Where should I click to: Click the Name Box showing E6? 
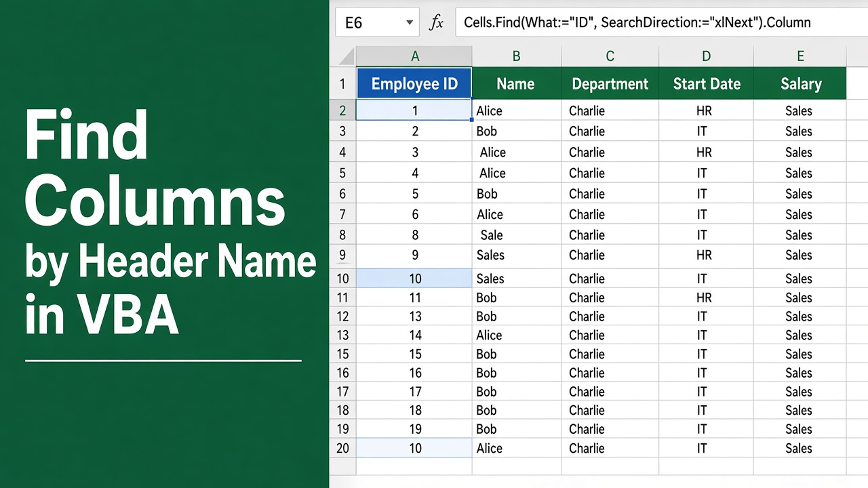[x=377, y=22]
